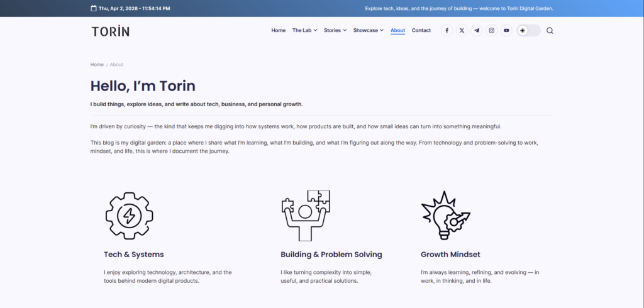
Task: Click the puzzle icon above Building & Problem Solving
Action: (306, 216)
